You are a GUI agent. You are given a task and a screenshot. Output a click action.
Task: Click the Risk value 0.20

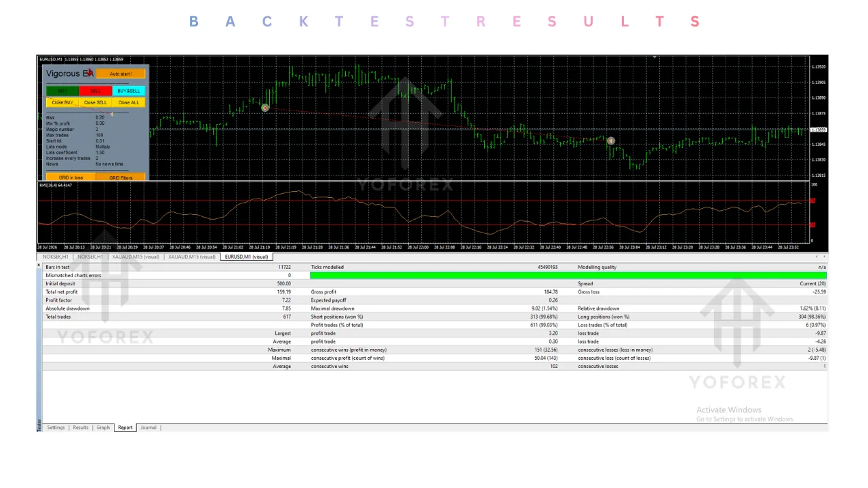[100, 118]
